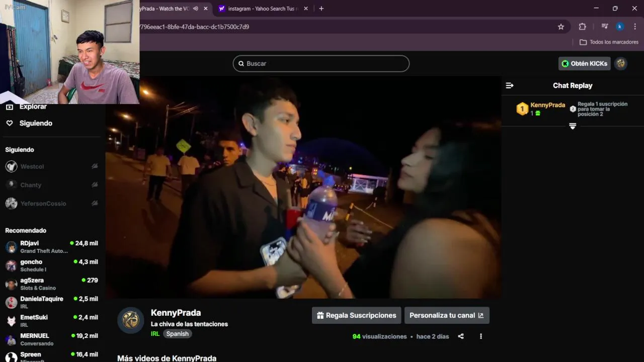Click DanielaTaquire's avatar icon
Image resolution: width=644 pixels, height=362 pixels.
(x=11, y=303)
